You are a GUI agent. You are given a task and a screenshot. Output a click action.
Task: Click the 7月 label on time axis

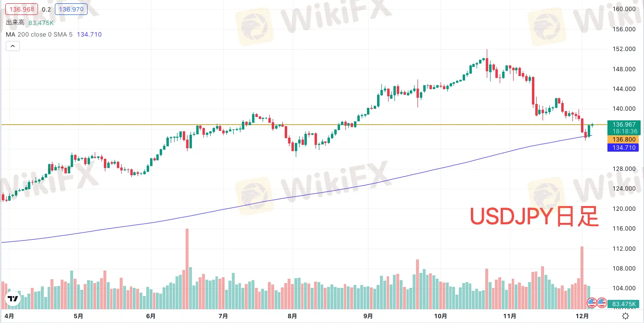click(223, 316)
